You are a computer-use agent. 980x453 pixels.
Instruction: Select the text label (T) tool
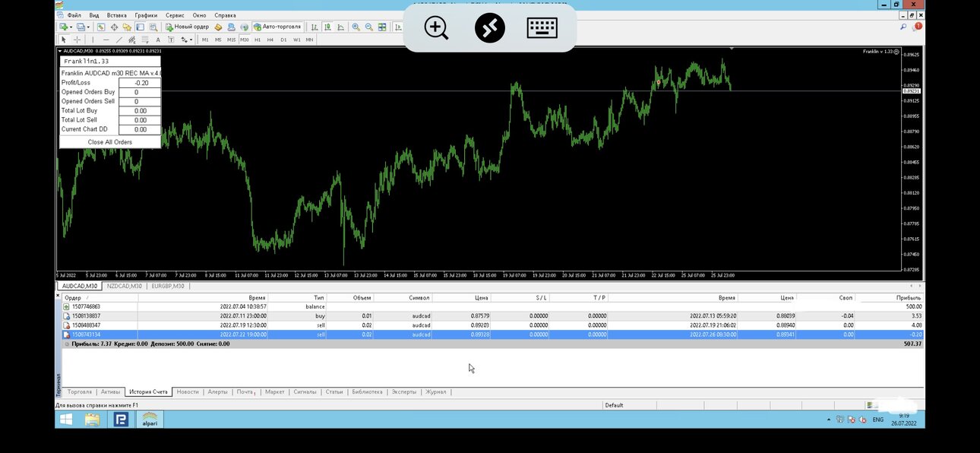[171, 40]
